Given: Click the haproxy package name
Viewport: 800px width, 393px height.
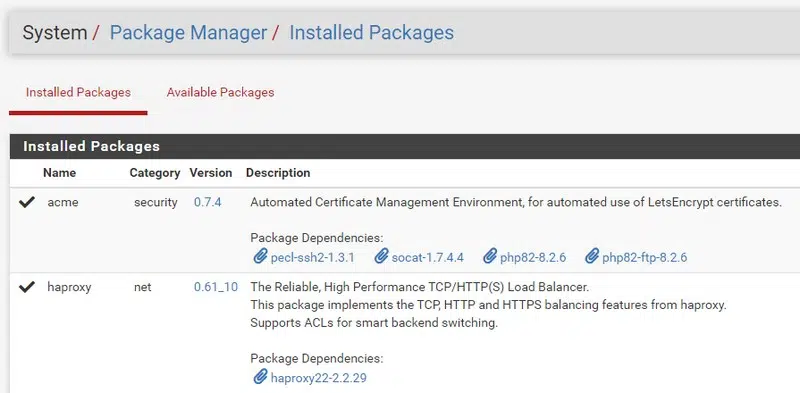Looking at the screenshot, I should [x=69, y=287].
